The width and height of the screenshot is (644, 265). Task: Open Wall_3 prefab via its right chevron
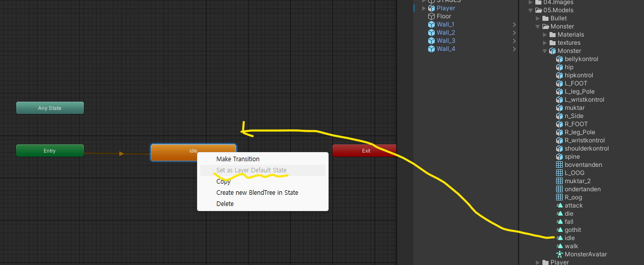point(514,41)
